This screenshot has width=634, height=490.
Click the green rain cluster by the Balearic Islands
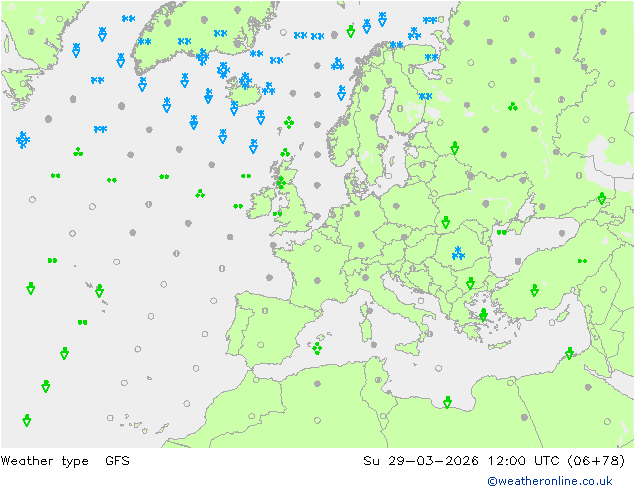tap(317, 348)
